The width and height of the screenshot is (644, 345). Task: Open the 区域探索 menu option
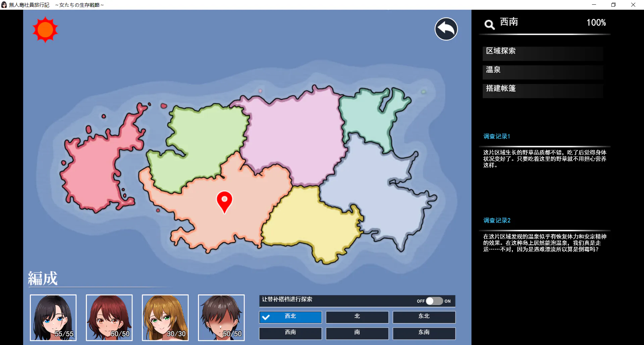[542, 52]
